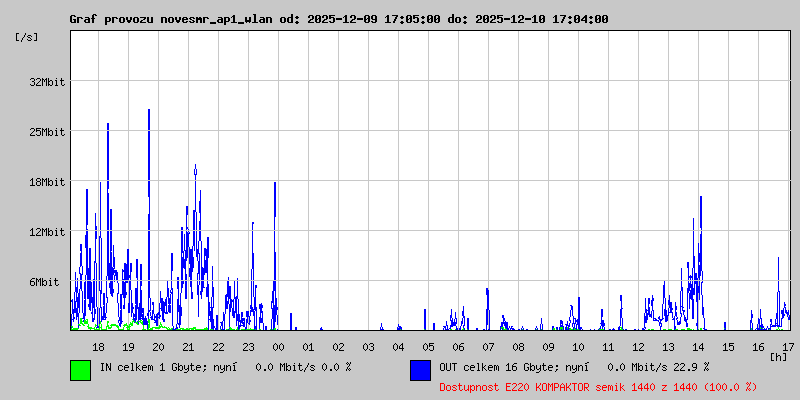Click the [h] hour unit label
The height and width of the screenshot is (400, 800).
778,356
